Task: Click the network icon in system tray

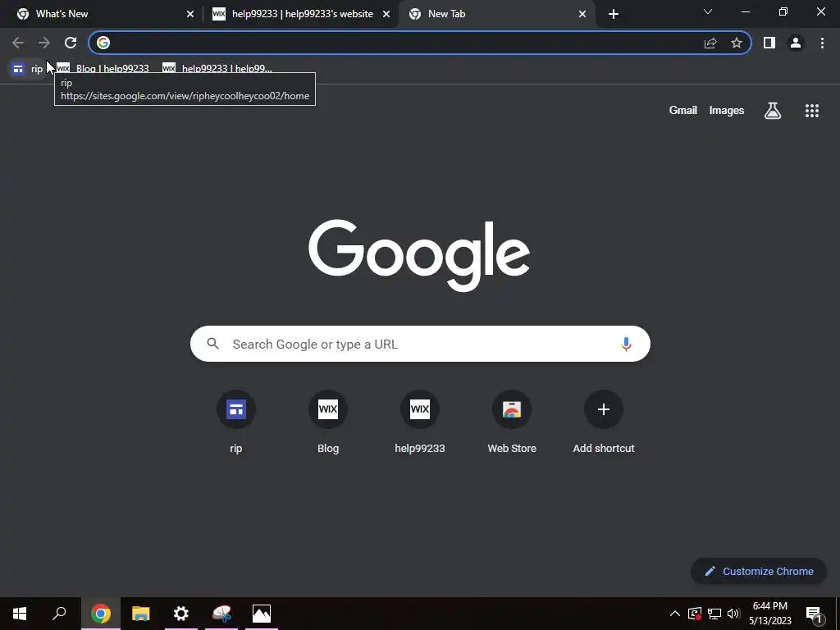Action: [x=714, y=614]
